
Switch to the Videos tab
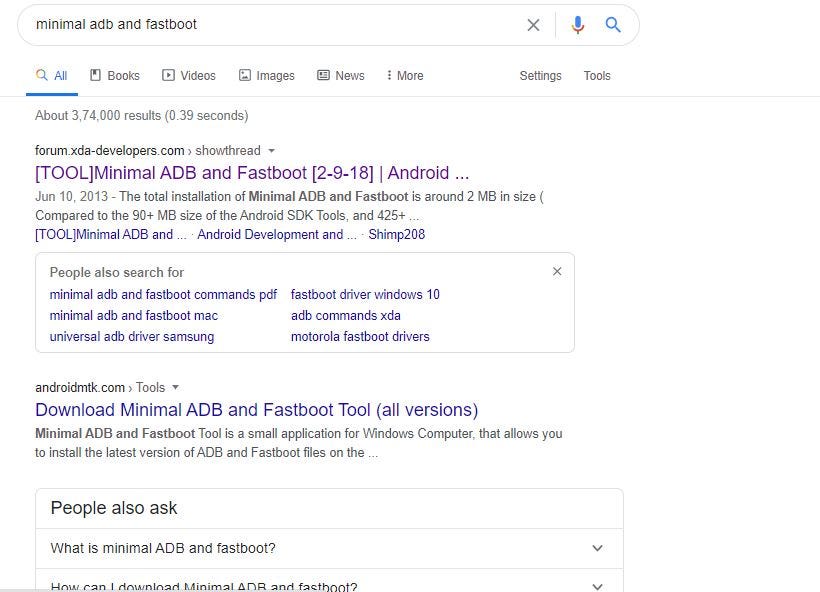coord(189,76)
